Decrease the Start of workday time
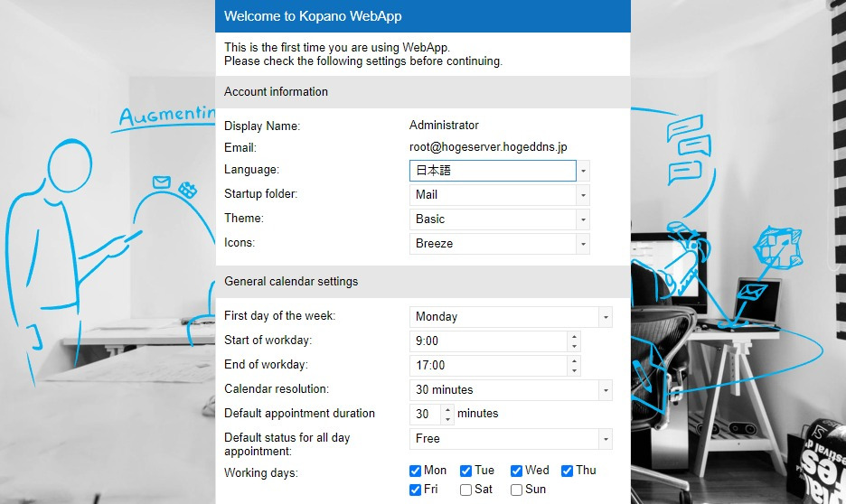 click(574, 346)
